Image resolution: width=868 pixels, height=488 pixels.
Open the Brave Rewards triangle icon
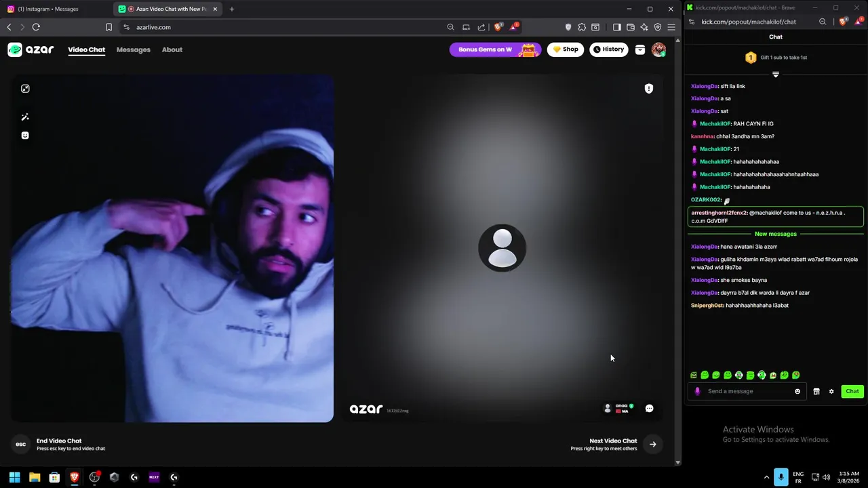pyautogui.click(x=514, y=27)
